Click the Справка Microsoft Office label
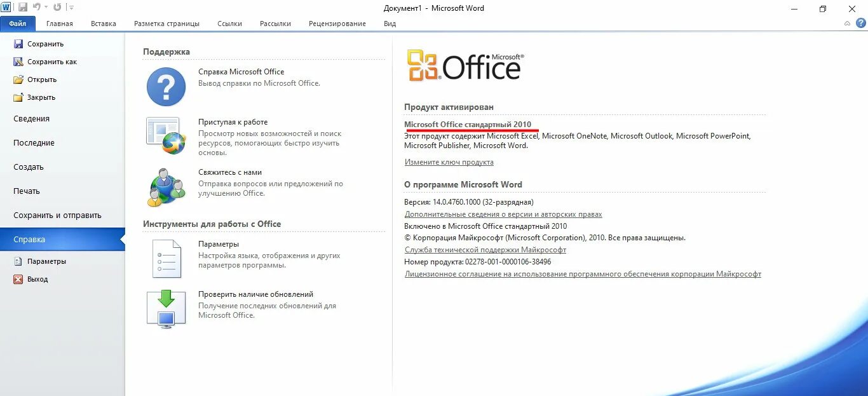 coord(241,72)
